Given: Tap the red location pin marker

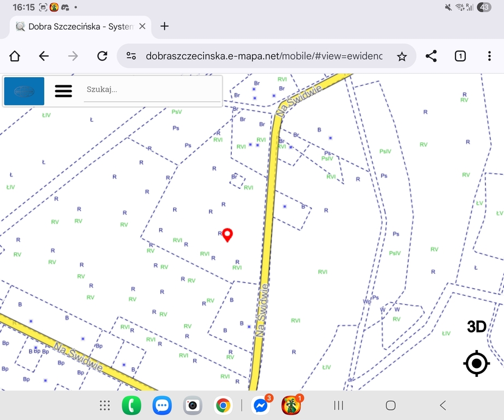Looking at the screenshot, I should coord(228,235).
